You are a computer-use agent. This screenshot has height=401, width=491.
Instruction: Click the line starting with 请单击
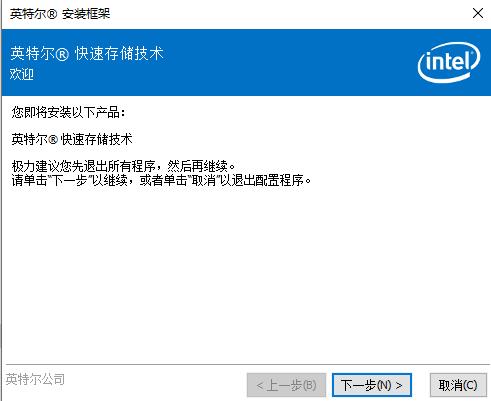[x=161, y=180]
